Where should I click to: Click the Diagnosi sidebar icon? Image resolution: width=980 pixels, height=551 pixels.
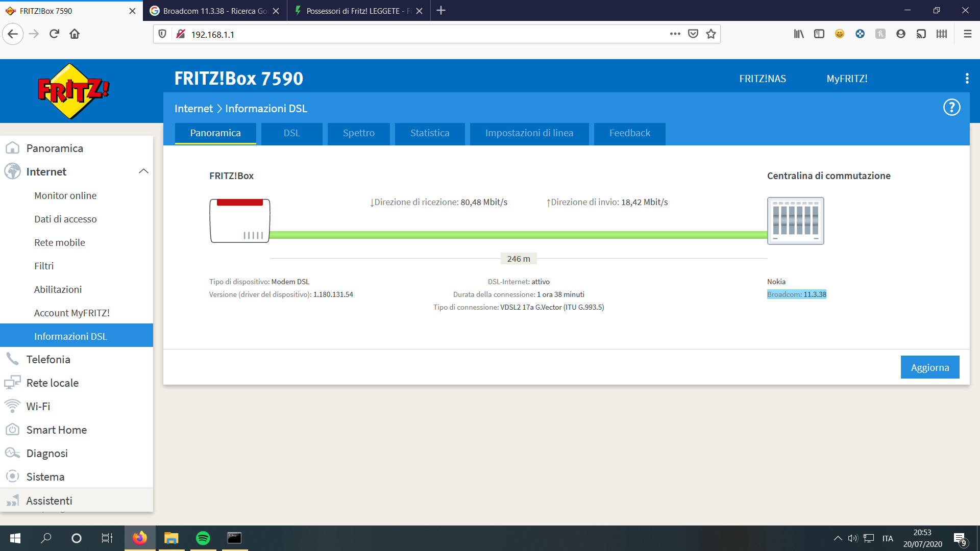(12, 453)
